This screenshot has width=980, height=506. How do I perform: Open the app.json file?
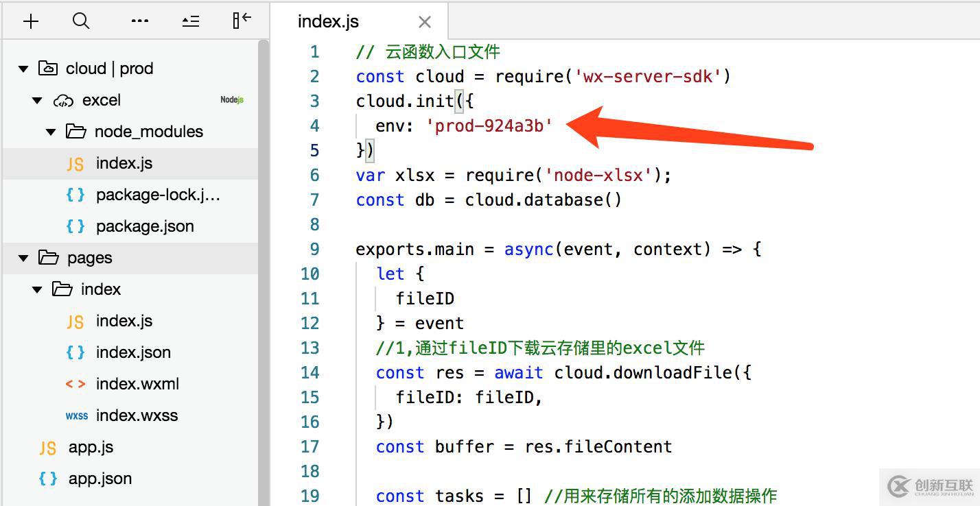[x=100, y=479]
